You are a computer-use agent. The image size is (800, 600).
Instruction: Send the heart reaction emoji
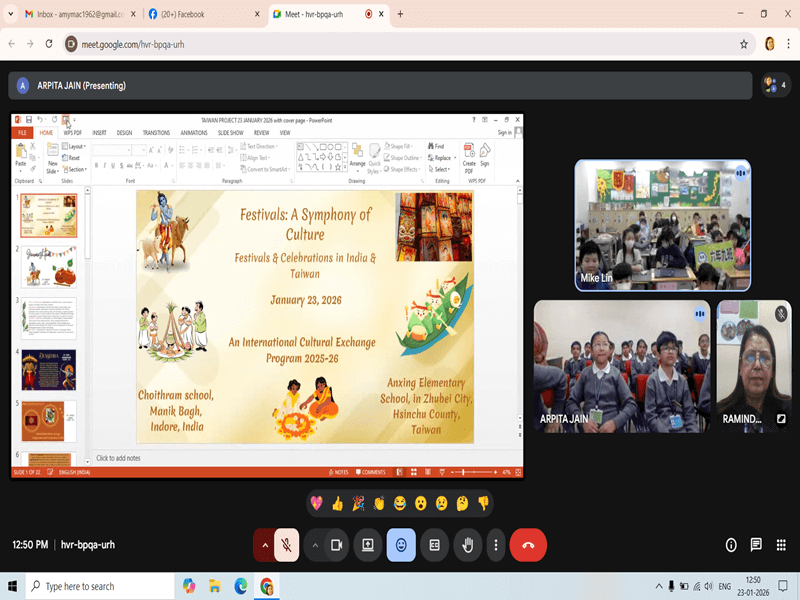pos(317,503)
